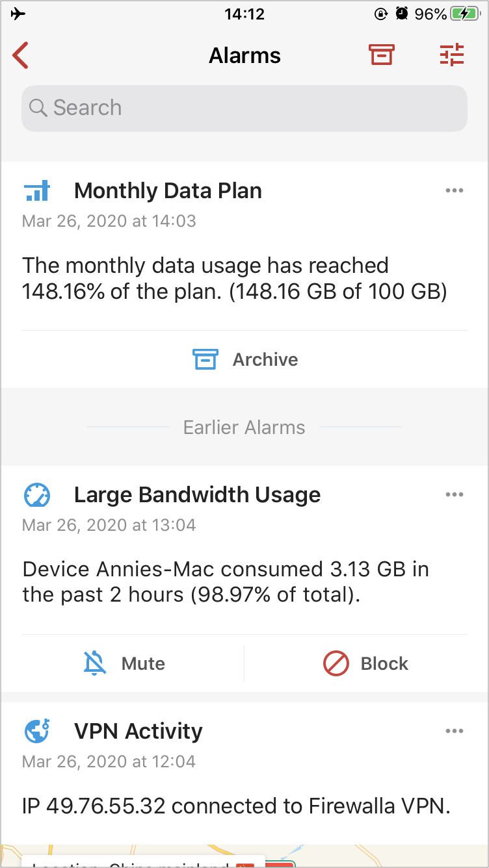
Task: Focus the Search alarms field
Action: point(244,108)
